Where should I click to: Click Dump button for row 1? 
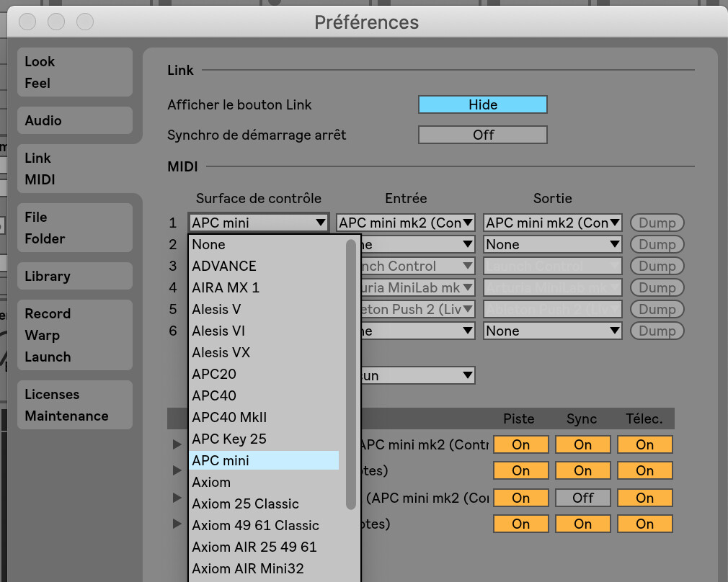[657, 223]
